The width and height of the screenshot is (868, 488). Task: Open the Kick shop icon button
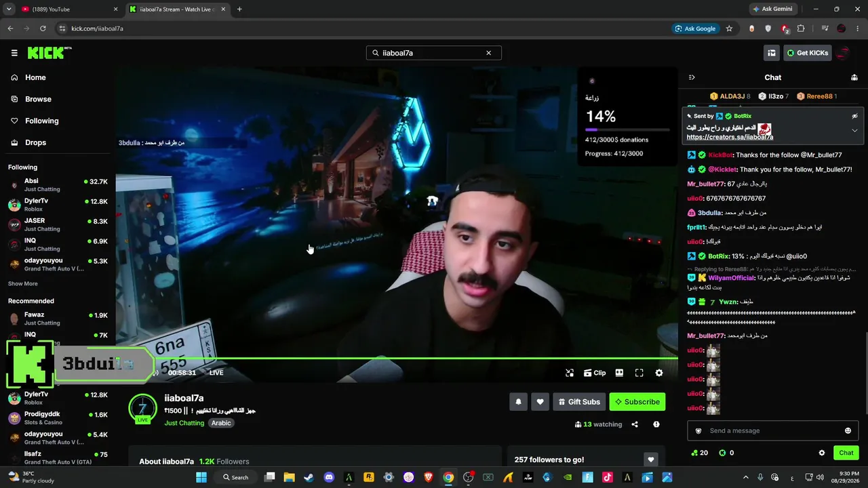pyautogui.click(x=772, y=53)
